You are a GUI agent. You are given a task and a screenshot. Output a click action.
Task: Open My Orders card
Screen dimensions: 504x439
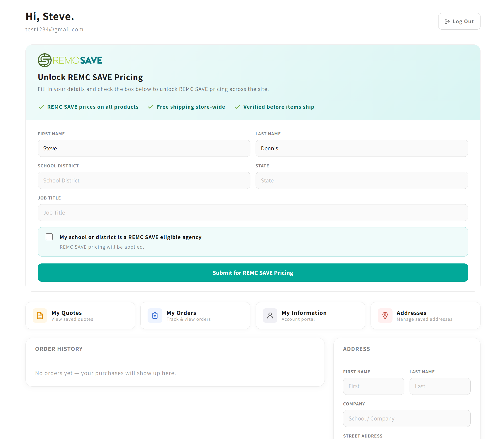[x=195, y=316]
